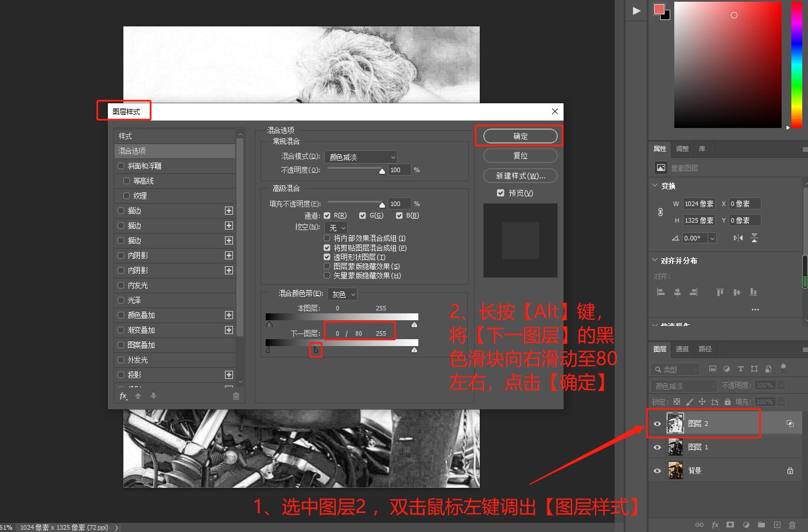Align top edges icon
The image size is (808, 532).
[x=720, y=292]
